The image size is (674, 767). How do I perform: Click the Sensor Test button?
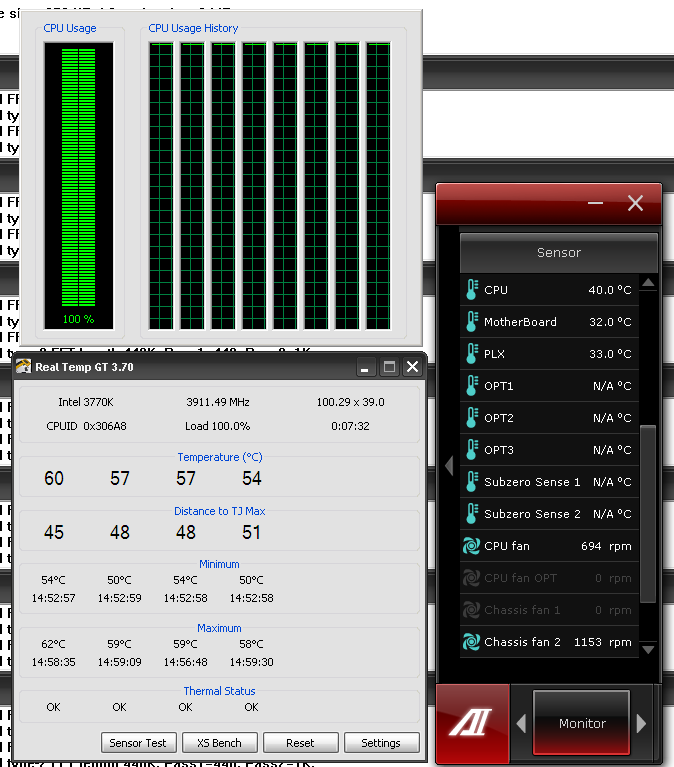(138, 743)
